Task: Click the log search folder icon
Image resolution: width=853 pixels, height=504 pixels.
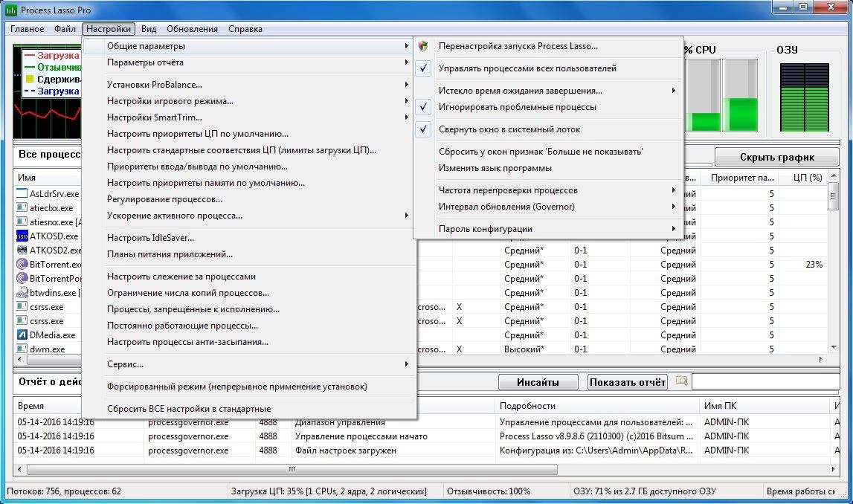Action: point(681,381)
